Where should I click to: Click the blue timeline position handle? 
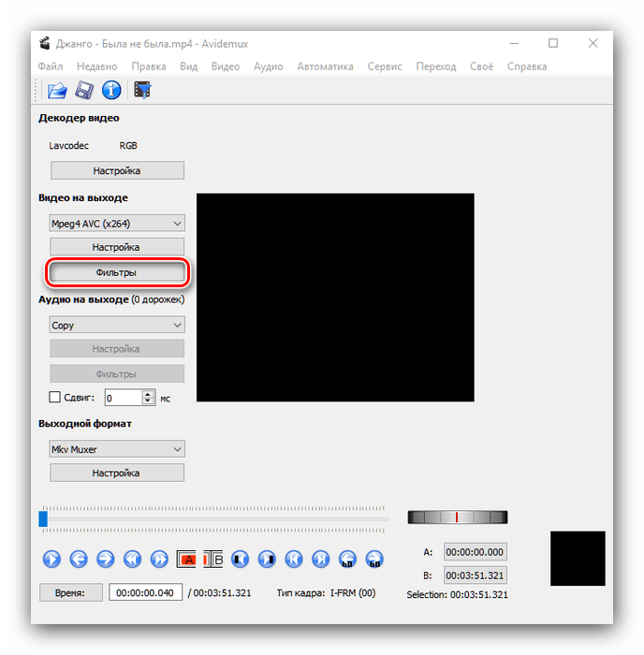(x=43, y=518)
